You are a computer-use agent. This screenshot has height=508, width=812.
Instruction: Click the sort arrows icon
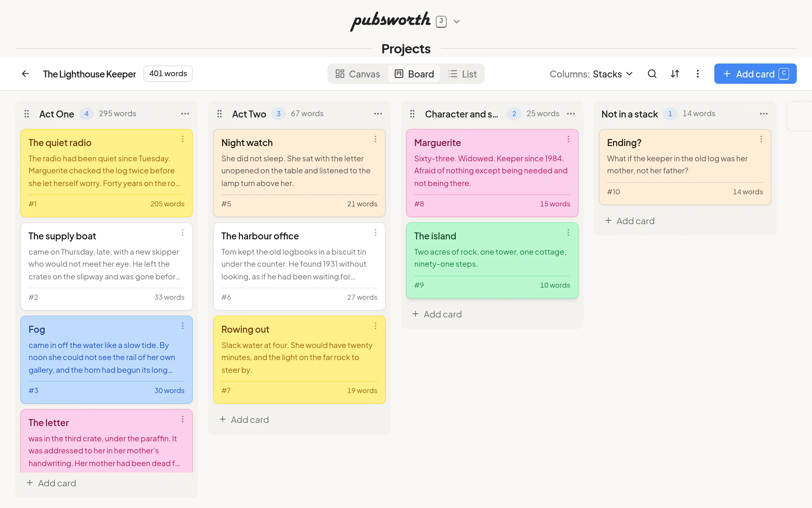pyautogui.click(x=675, y=74)
